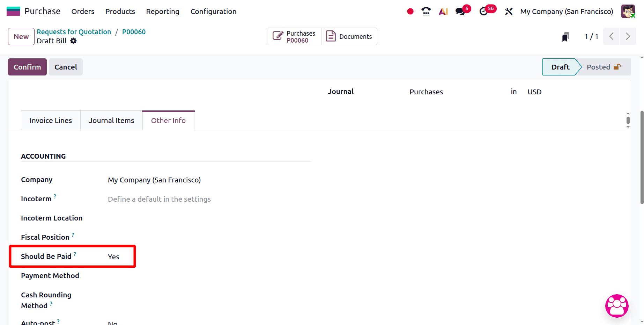Screen dimensions: 644x325
Task: Open the developer tools wrench menu
Action: pos(509,11)
